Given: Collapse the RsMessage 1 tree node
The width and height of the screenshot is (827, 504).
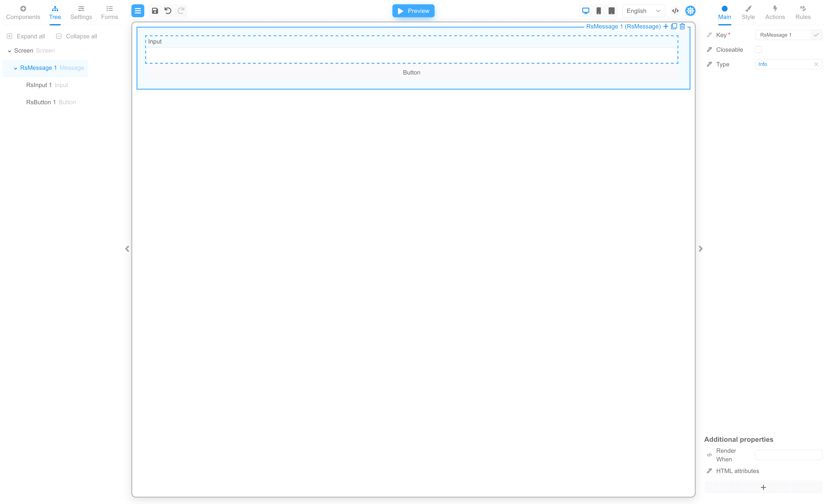Looking at the screenshot, I should [x=15, y=68].
